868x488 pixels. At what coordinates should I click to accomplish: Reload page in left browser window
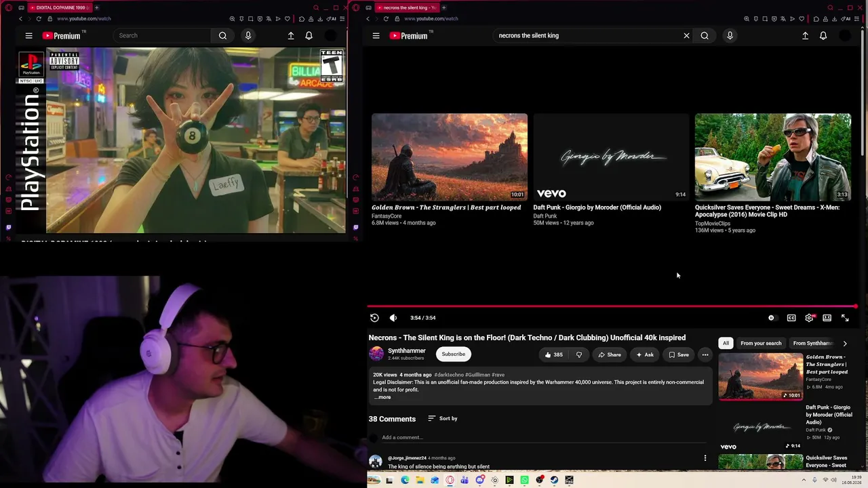coord(39,19)
